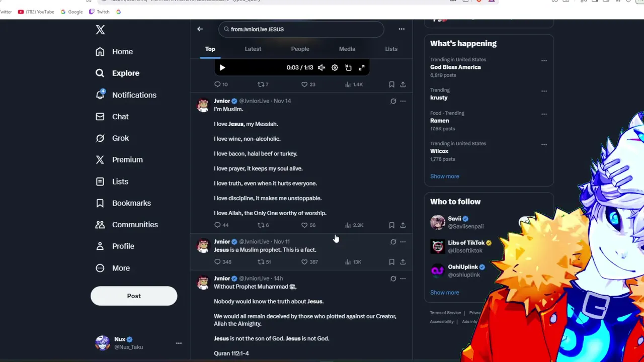The height and width of the screenshot is (362, 644).
Task: Open Communities in the sidebar
Action: tap(126, 224)
